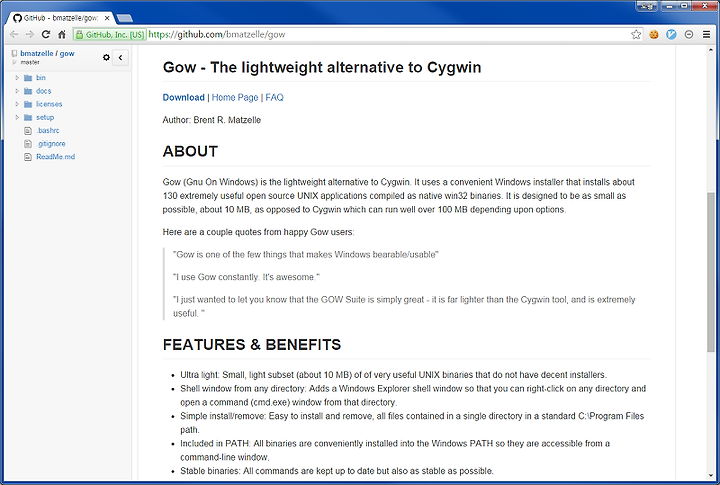Click the bin folder icon
This screenshot has height=485, width=720.
[x=28, y=78]
